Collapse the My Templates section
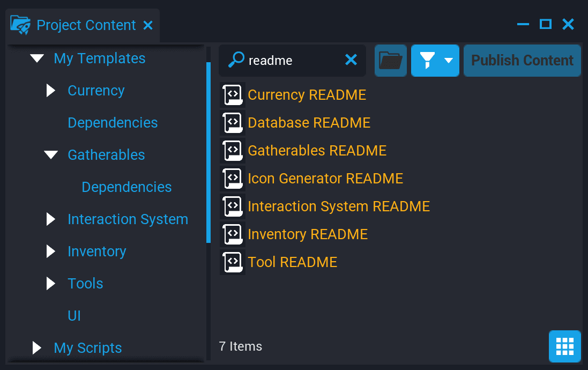This screenshot has height=370, width=588. point(36,58)
